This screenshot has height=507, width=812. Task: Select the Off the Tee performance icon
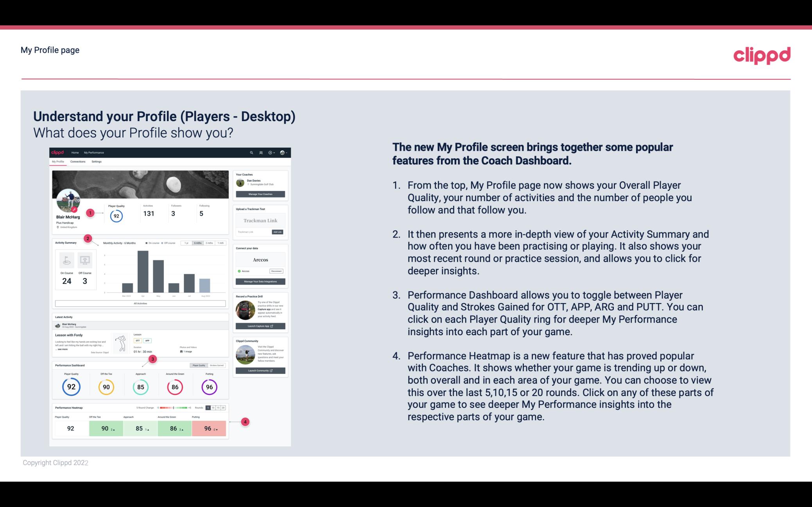(x=105, y=387)
